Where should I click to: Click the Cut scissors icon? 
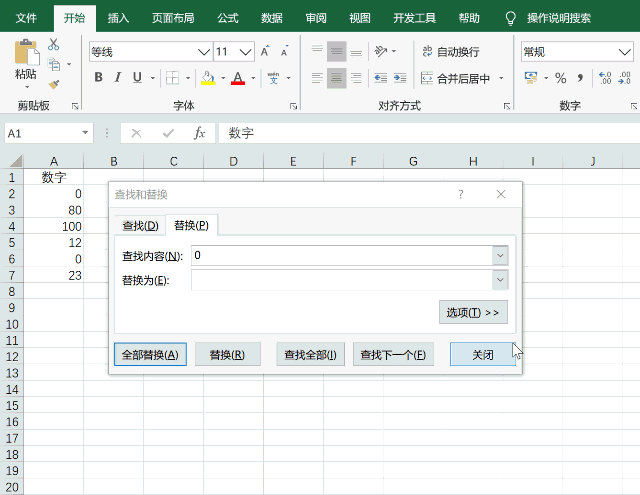(x=53, y=45)
